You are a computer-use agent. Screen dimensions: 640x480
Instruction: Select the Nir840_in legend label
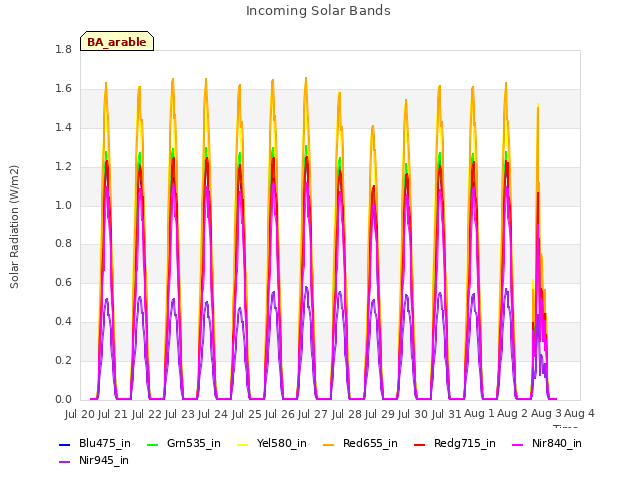[557, 443]
